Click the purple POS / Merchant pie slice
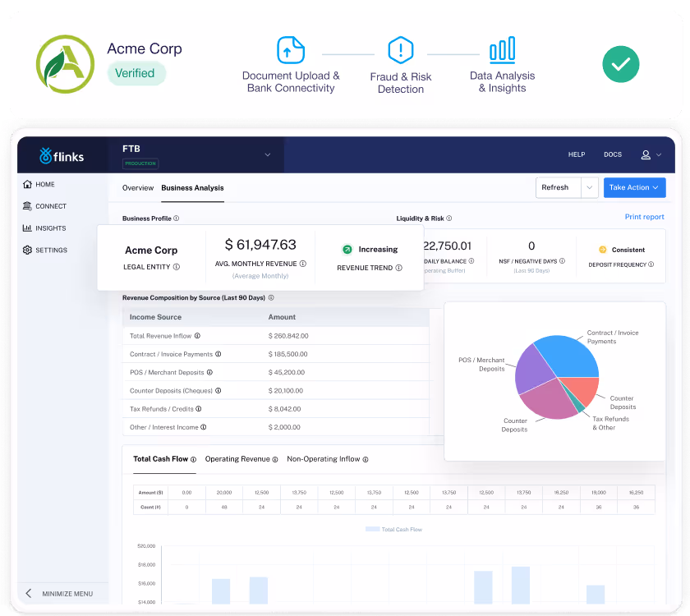This screenshot has height=616, width=690. pos(534,370)
